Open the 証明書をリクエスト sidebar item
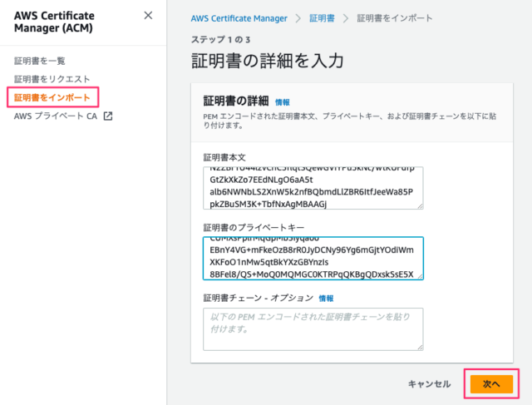The height and width of the screenshot is (405, 532). [52, 79]
